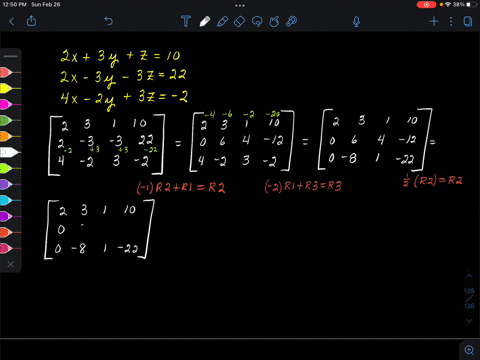Viewport: 480px width, 360px height.
Task: Tap the Wi-Fi status icon
Action: pos(448,5)
